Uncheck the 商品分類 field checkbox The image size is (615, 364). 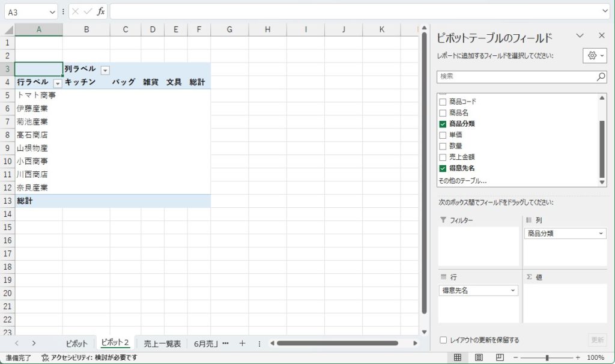tap(443, 124)
